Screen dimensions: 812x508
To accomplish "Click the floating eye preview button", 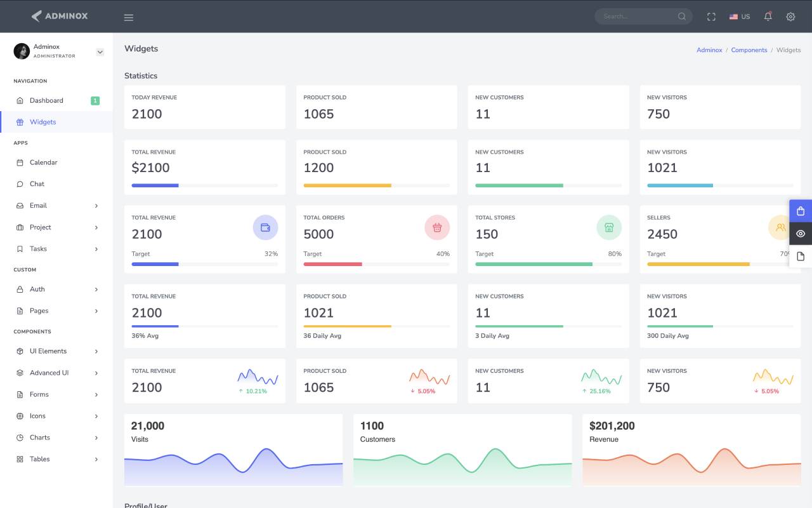I will pos(801,234).
